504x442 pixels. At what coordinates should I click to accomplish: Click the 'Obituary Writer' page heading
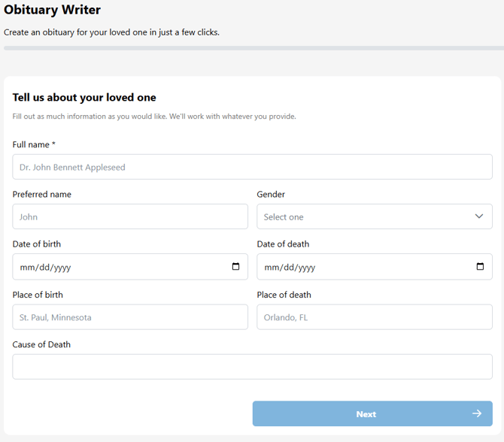tap(52, 11)
